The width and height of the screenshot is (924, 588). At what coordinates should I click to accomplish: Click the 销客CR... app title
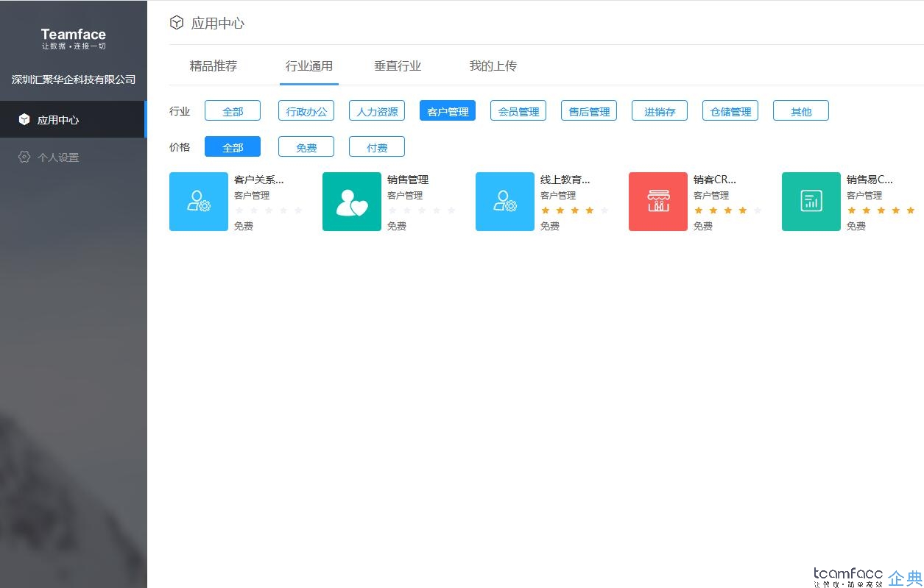715,180
